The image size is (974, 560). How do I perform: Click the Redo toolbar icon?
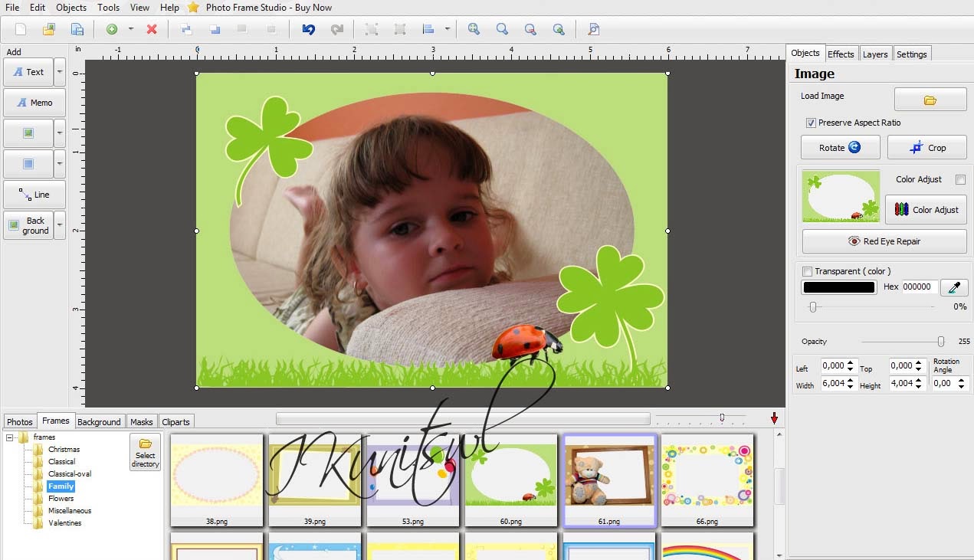337,29
